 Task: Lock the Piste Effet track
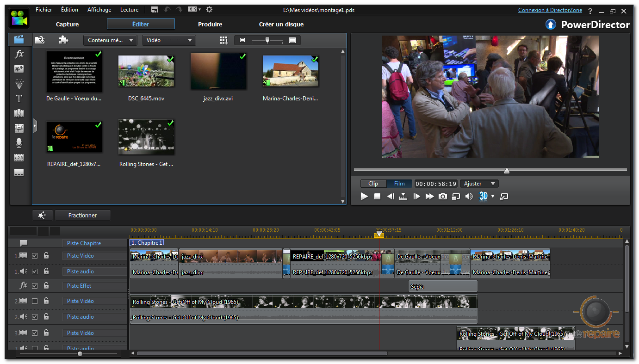tap(46, 285)
